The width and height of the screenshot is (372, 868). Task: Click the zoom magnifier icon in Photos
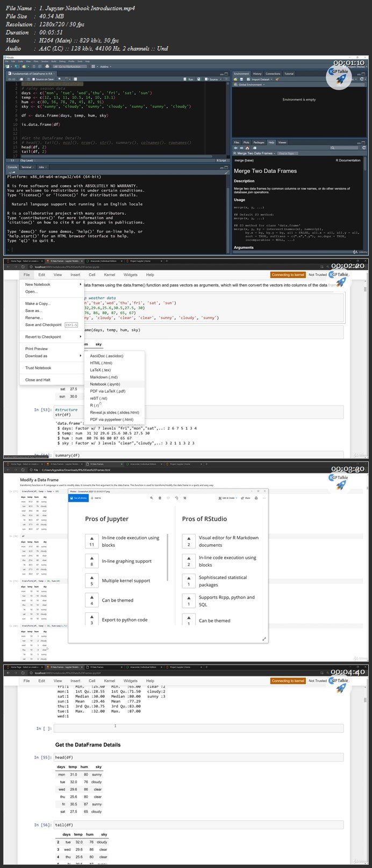152,498
